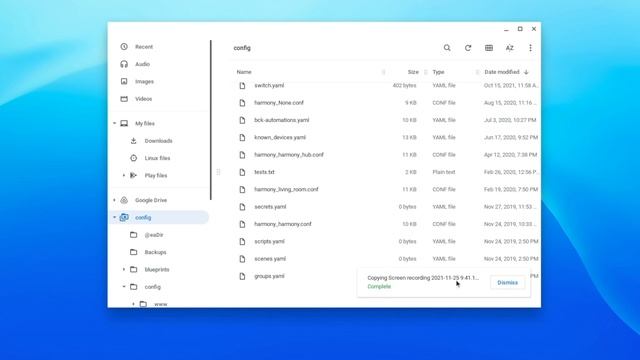Expand the Google Drive node
This screenshot has height=360, width=640.
(x=114, y=200)
